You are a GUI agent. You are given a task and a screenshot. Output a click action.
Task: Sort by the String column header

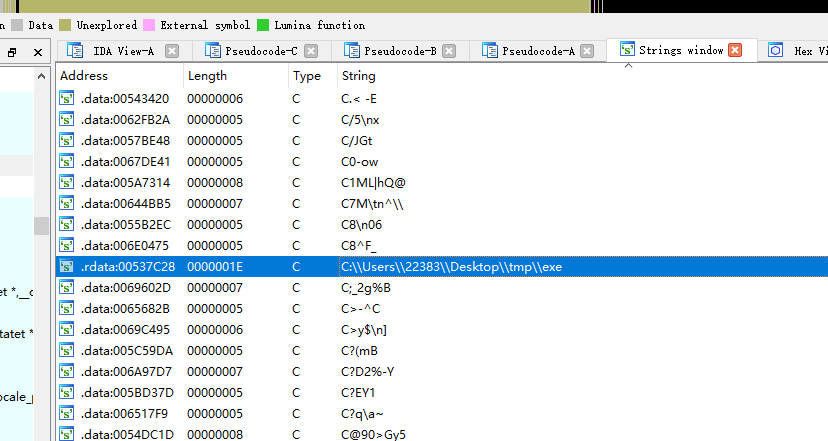click(582, 76)
